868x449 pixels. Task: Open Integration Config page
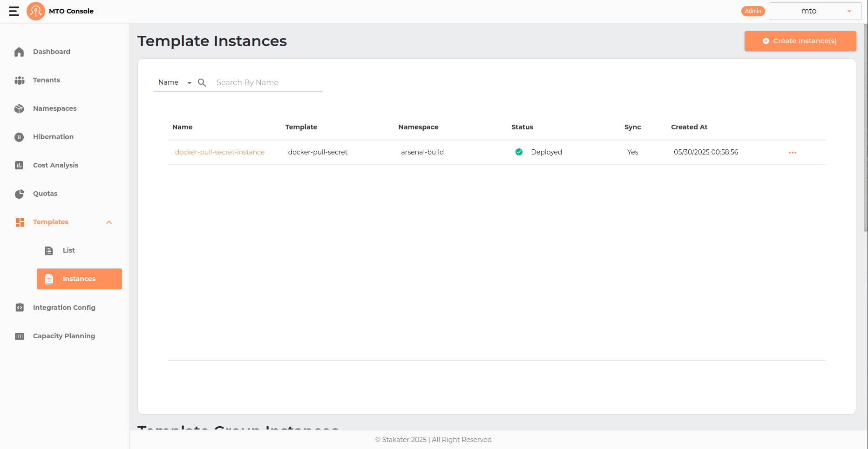(x=64, y=308)
